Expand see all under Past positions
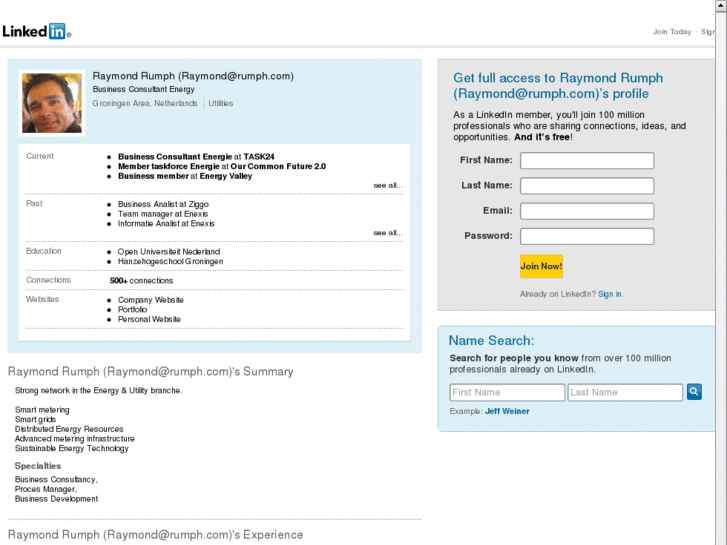 [x=388, y=233]
